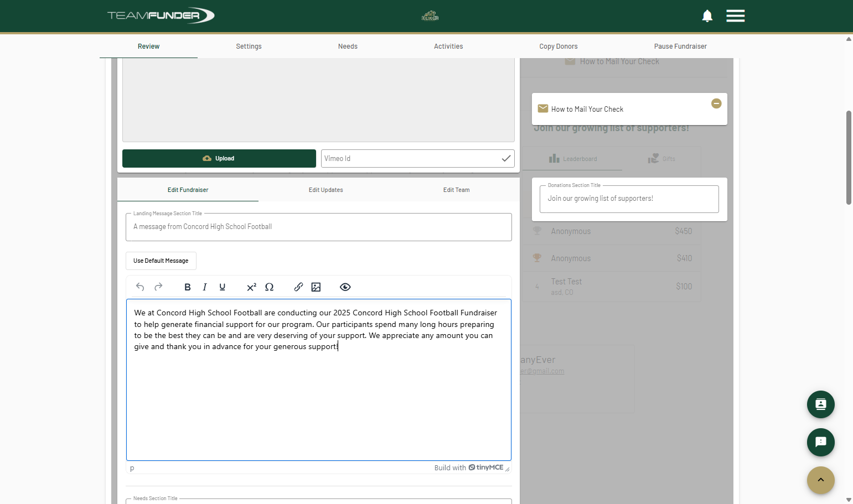The height and width of the screenshot is (504, 853).
Task: Click the Upload button
Action: coord(219,158)
